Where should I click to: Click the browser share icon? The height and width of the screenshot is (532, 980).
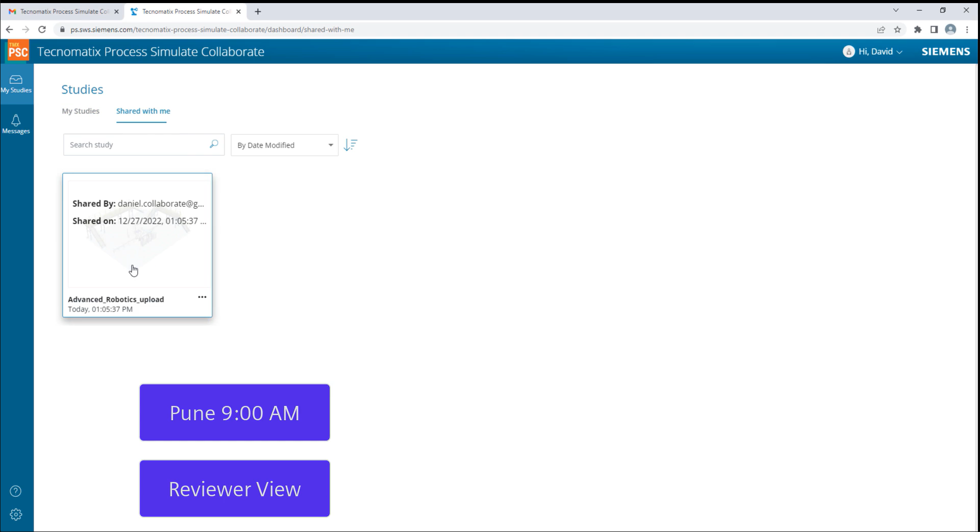pyautogui.click(x=881, y=30)
